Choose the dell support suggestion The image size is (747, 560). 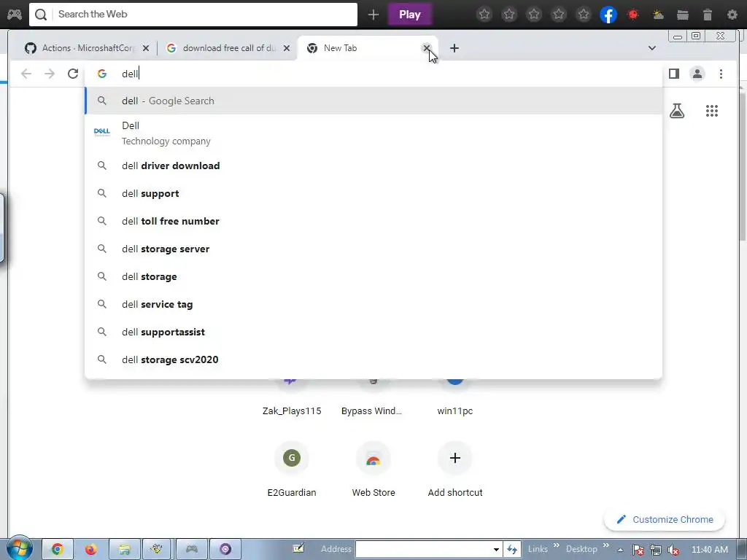(373, 193)
